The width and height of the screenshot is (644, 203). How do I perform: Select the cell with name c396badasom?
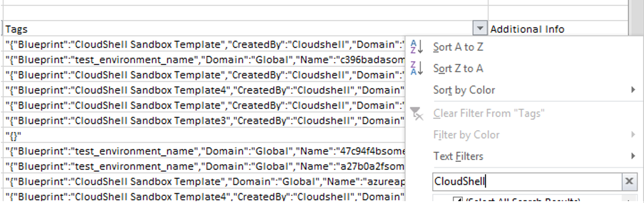[203, 59]
